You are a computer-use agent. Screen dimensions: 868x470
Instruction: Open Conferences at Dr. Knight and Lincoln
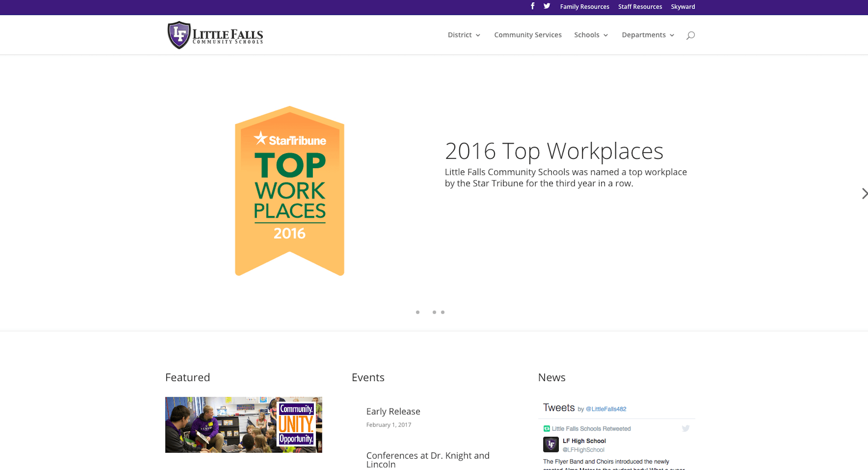428,460
